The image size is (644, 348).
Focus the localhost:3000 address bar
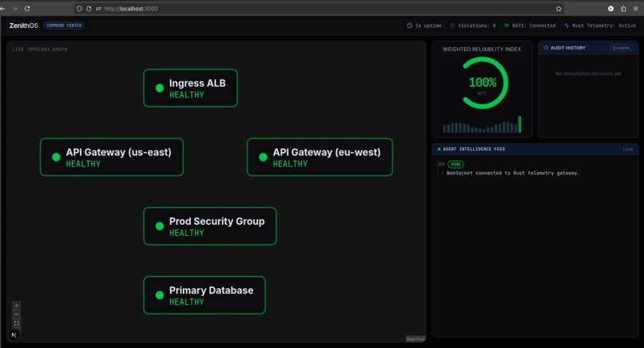(320, 9)
